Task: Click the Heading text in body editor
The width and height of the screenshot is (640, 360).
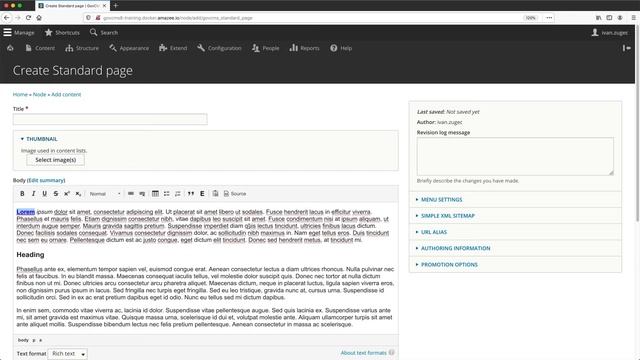Action: pyautogui.click(x=30, y=255)
